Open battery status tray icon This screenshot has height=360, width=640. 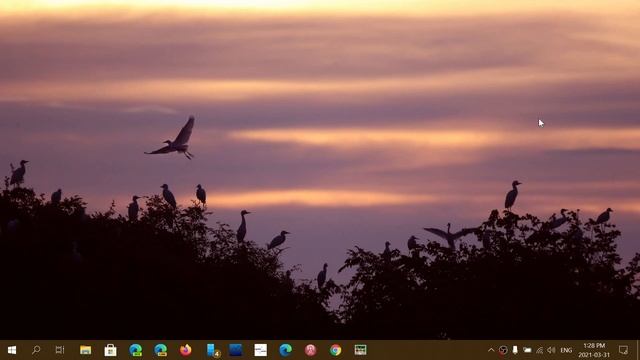coord(527,350)
